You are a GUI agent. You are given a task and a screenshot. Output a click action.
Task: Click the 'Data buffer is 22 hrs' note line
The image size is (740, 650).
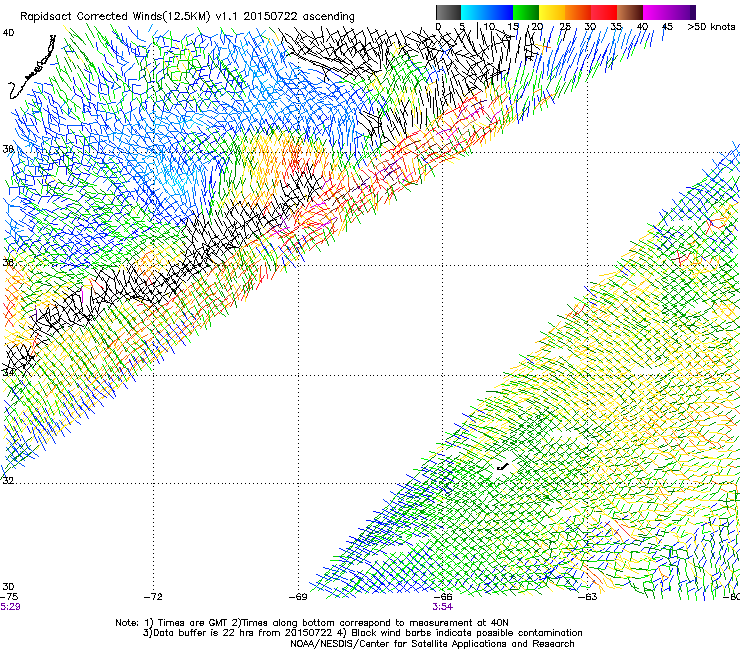pyautogui.click(x=362, y=633)
